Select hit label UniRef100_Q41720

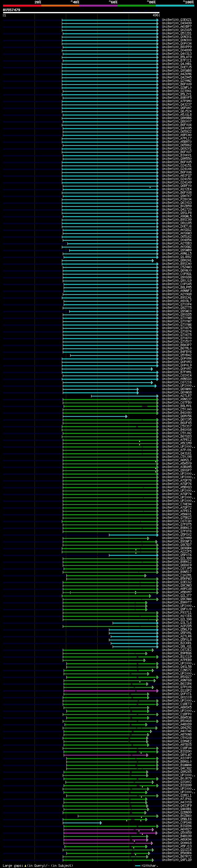177,210
